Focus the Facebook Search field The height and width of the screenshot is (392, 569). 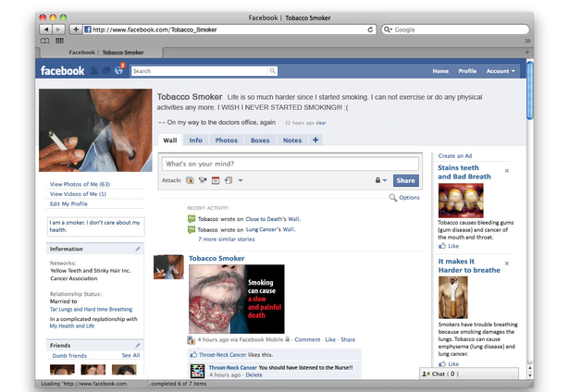pyautogui.click(x=200, y=71)
